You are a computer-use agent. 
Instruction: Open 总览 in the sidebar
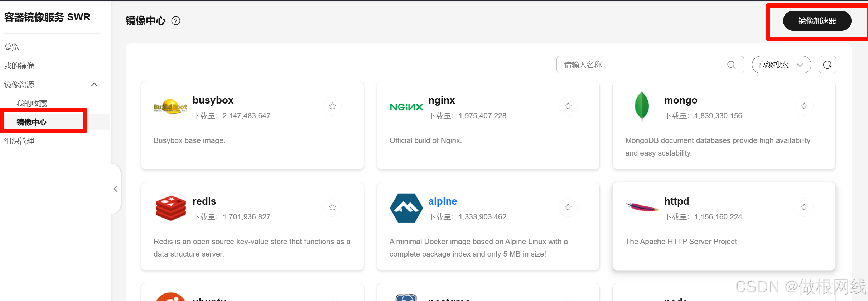(12, 47)
